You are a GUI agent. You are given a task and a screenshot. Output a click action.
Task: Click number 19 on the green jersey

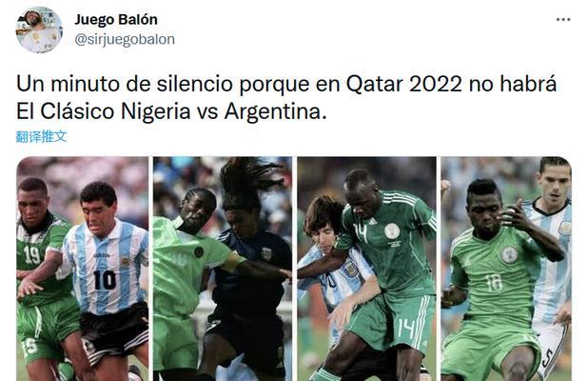pos(32,255)
